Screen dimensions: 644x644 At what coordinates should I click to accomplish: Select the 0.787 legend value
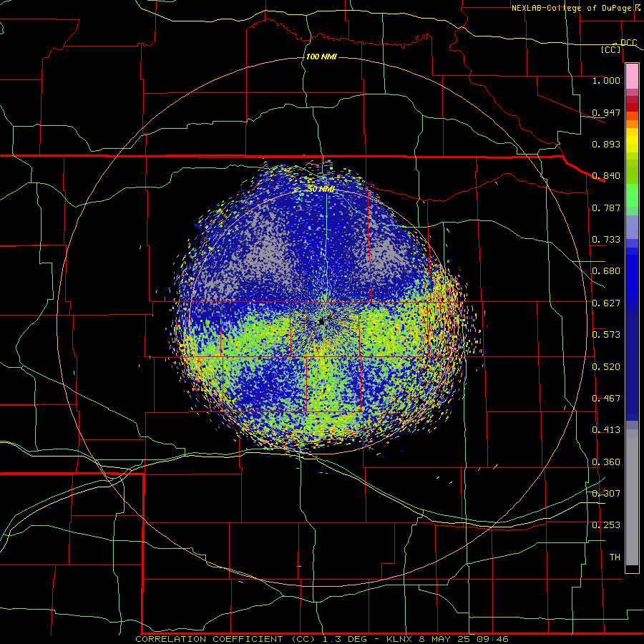606,208
